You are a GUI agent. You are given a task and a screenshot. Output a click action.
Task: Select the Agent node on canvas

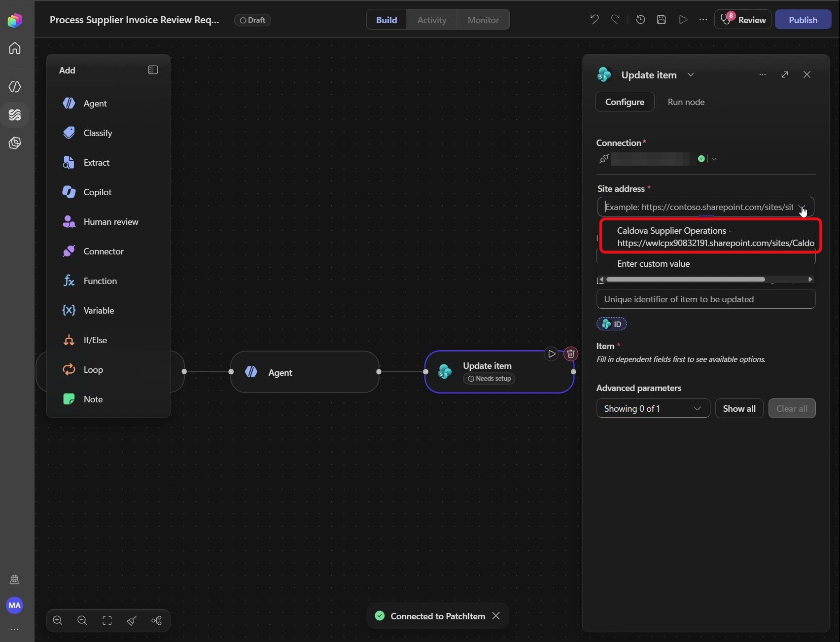pos(305,372)
